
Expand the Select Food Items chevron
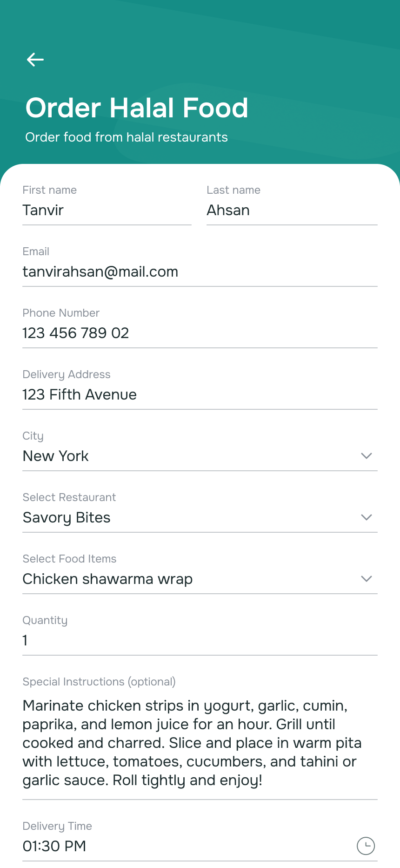point(367,579)
